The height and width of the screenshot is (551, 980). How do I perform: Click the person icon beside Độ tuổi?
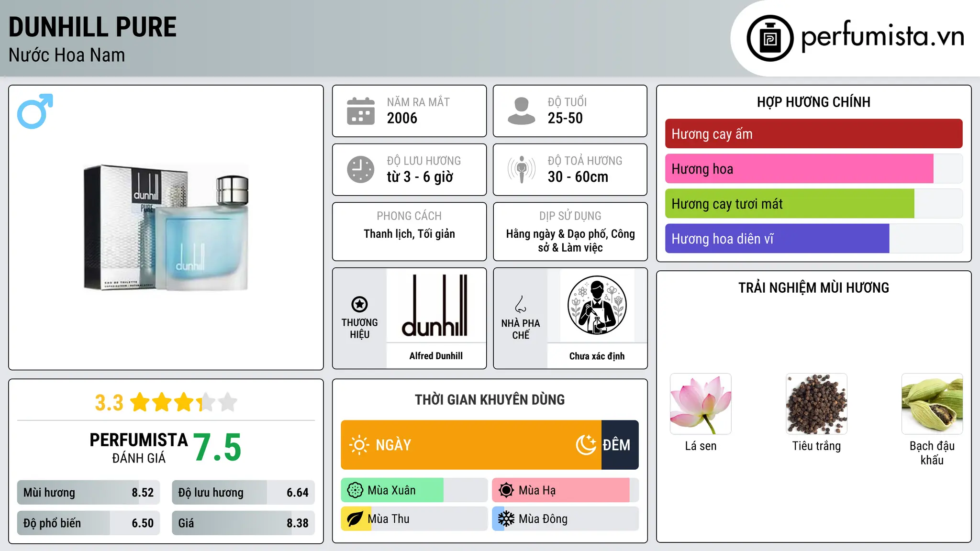521,111
